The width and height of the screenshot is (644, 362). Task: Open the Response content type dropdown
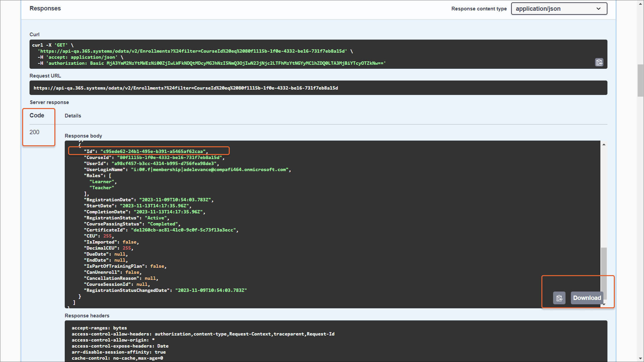pos(559,9)
